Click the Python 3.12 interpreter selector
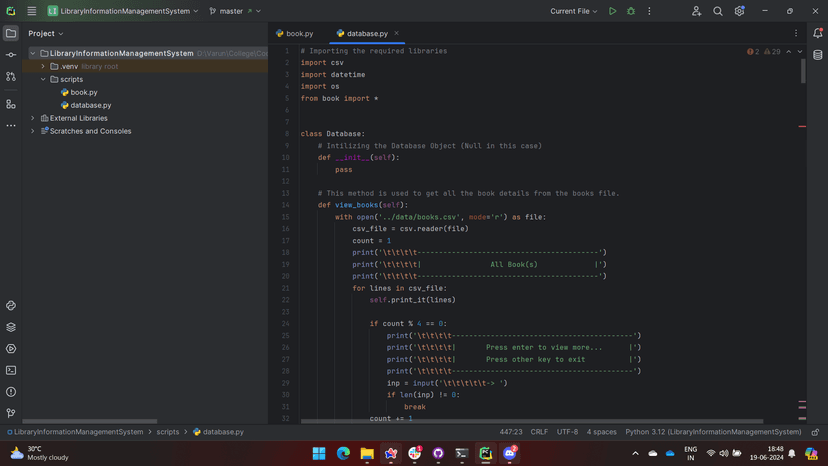The height and width of the screenshot is (466, 828). [712, 432]
